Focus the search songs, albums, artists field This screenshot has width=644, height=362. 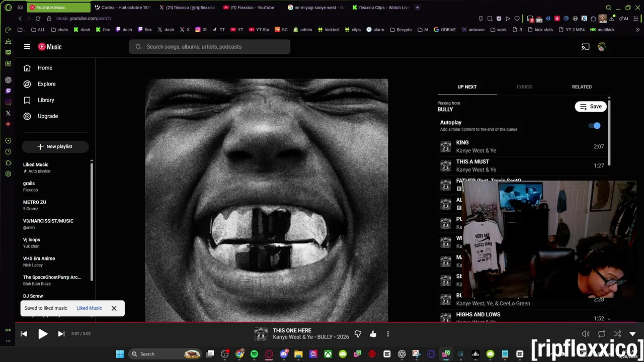click(x=210, y=47)
